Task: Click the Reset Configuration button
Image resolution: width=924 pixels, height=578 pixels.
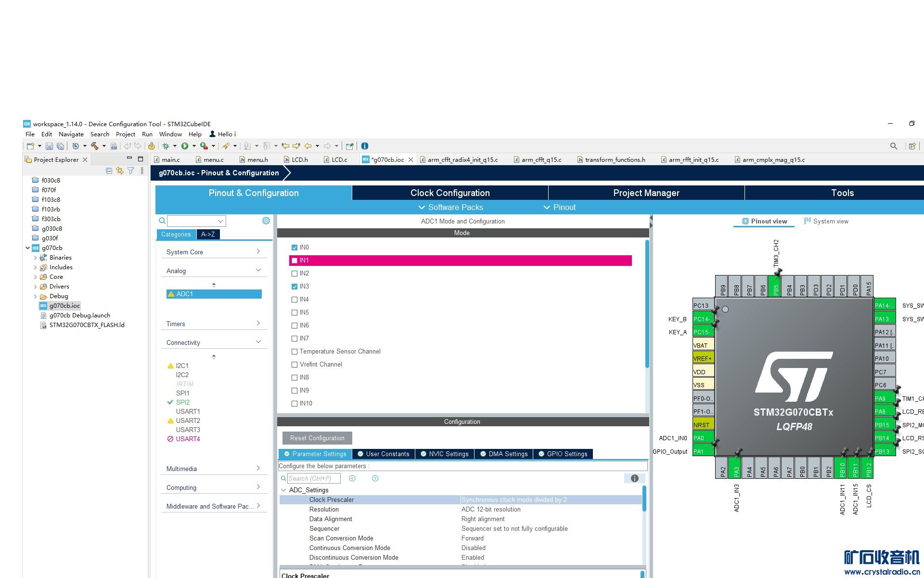Action: tap(317, 438)
